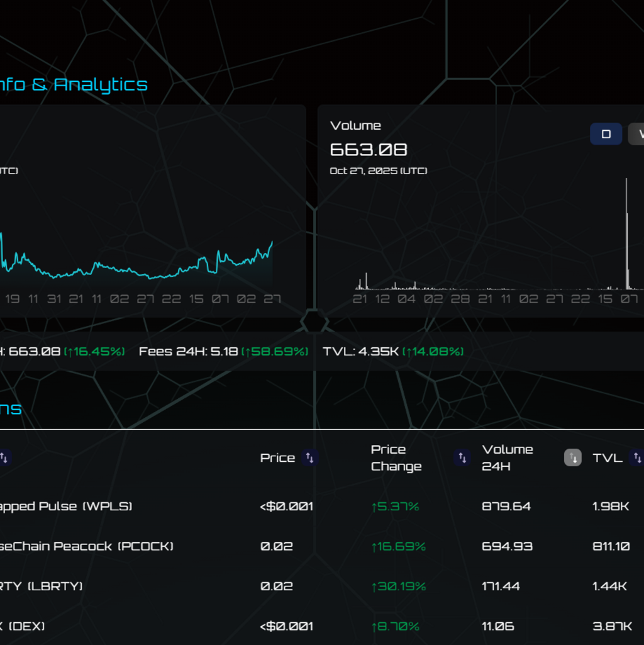Click the Price Change column sort icon
Image resolution: width=644 pixels, height=645 pixels.
pyautogui.click(x=462, y=458)
